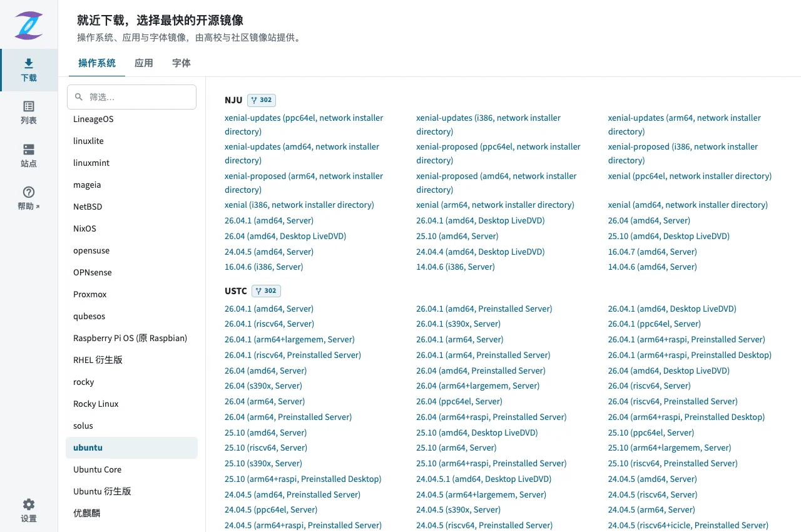Select OPNsense in the distro list
Viewport: 801px width, 532px height.
[x=131, y=272]
